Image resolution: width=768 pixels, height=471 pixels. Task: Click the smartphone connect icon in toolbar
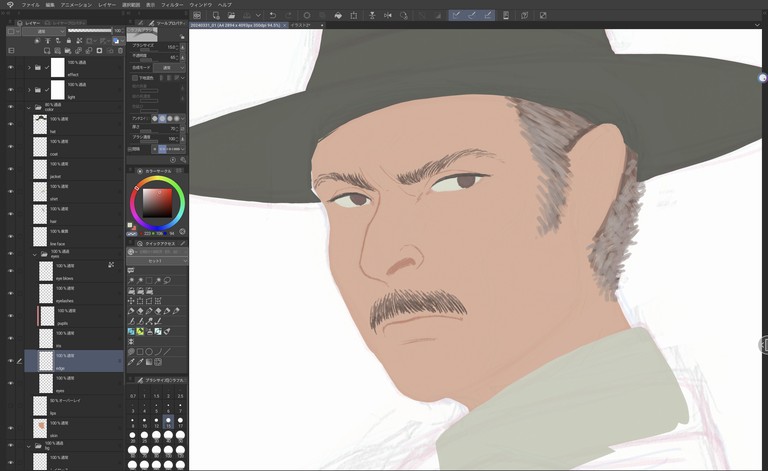(505, 15)
